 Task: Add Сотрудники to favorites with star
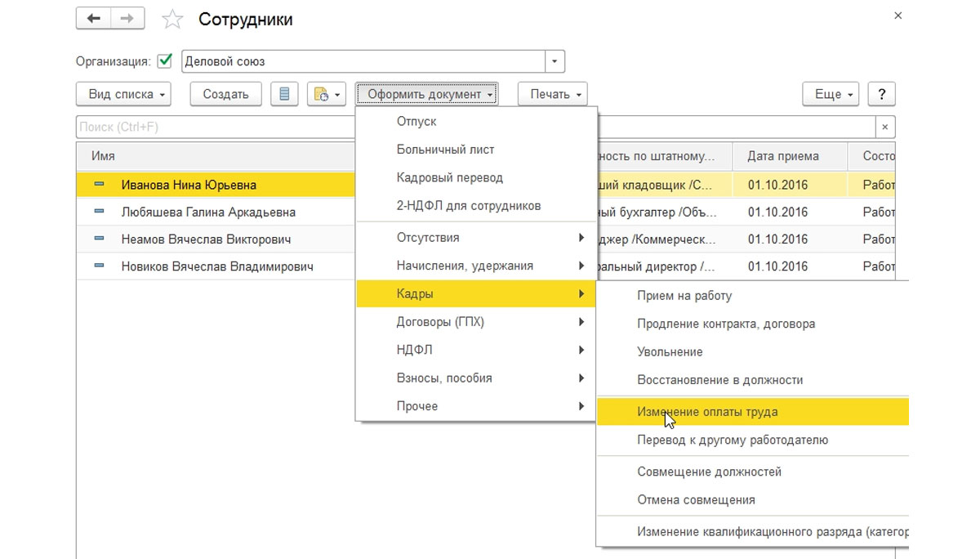pyautogui.click(x=172, y=20)
